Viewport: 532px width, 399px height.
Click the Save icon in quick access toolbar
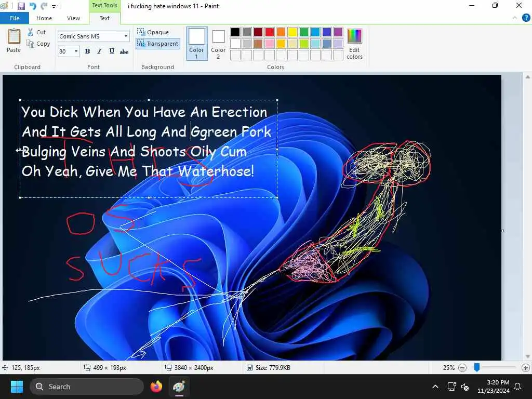pos(21,6)
